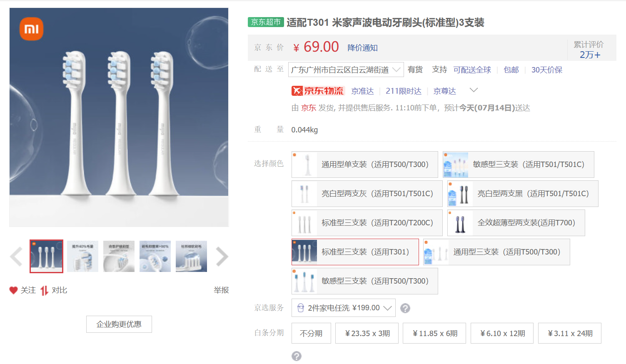Open the delivery address dropdown 广东广州市白云区

click(x=346, y=70)
